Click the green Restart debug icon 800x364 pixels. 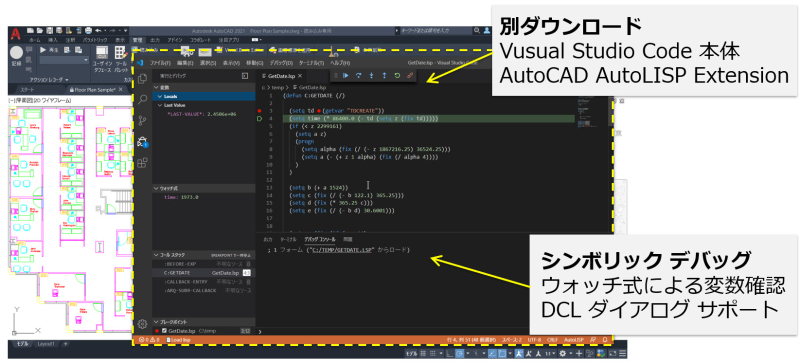(x=397, y=76)
